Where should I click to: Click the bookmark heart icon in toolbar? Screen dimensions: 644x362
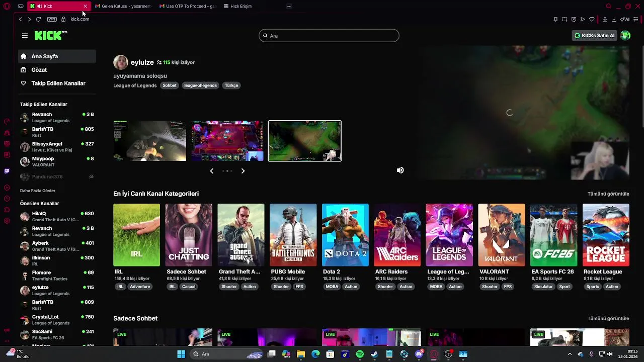pyautogui.click(x=592, y=19)
